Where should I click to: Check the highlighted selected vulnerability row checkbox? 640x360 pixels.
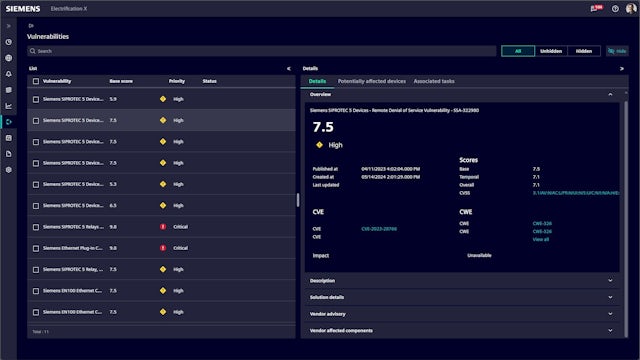point(36,120)
